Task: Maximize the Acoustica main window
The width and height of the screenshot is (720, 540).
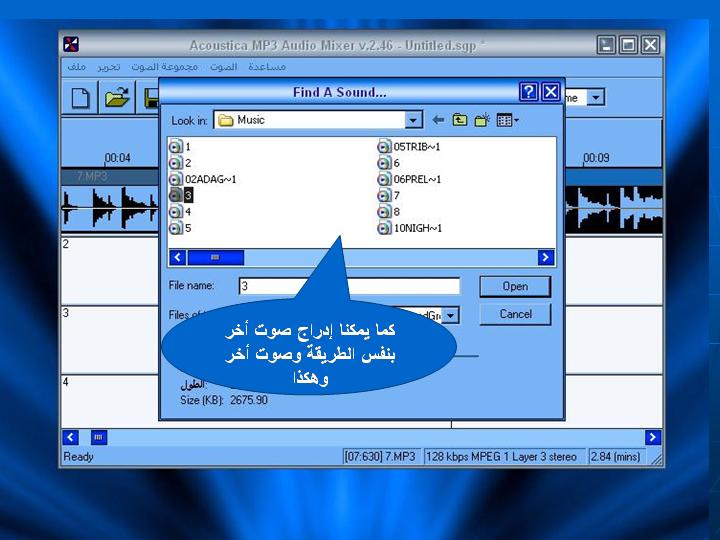Action: point(628,45)
